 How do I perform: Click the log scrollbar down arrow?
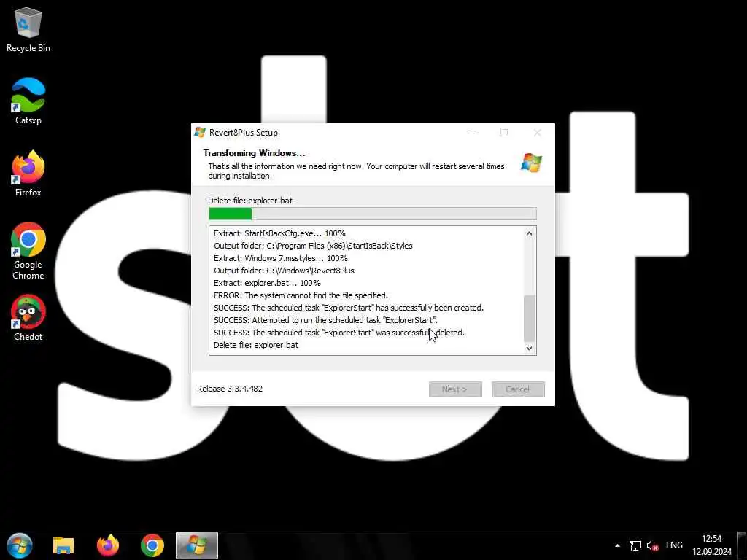click(x=530, y=348)
